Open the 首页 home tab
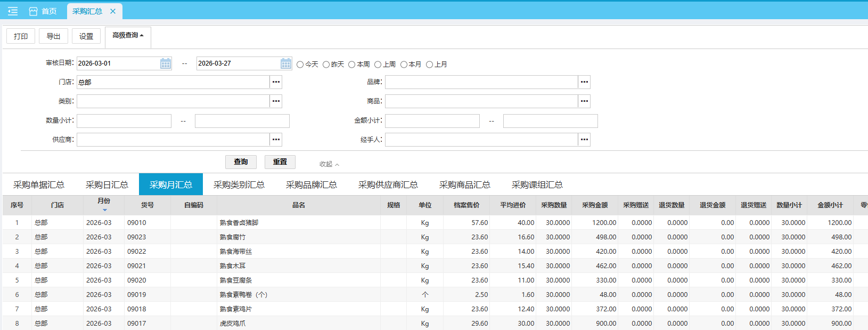 pos(43,11)
